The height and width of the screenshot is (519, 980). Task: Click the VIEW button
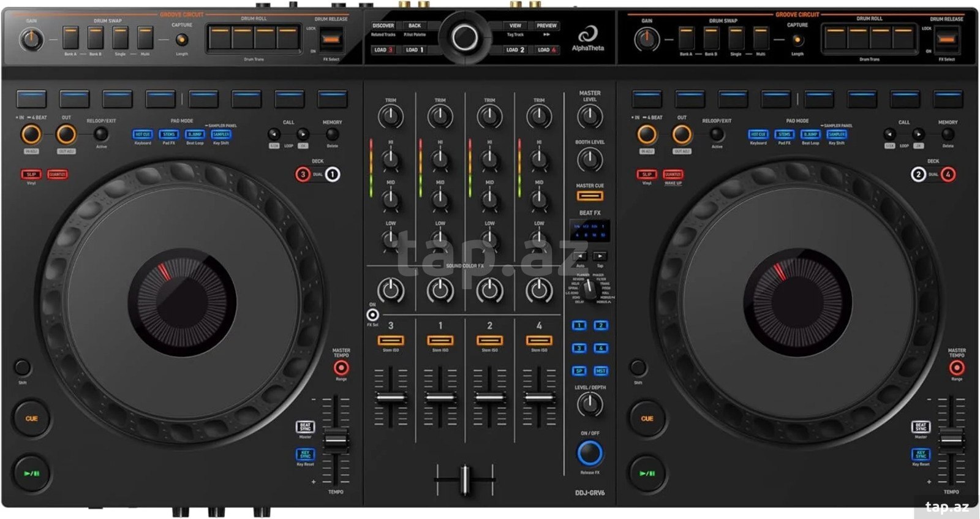coord(515,26)
